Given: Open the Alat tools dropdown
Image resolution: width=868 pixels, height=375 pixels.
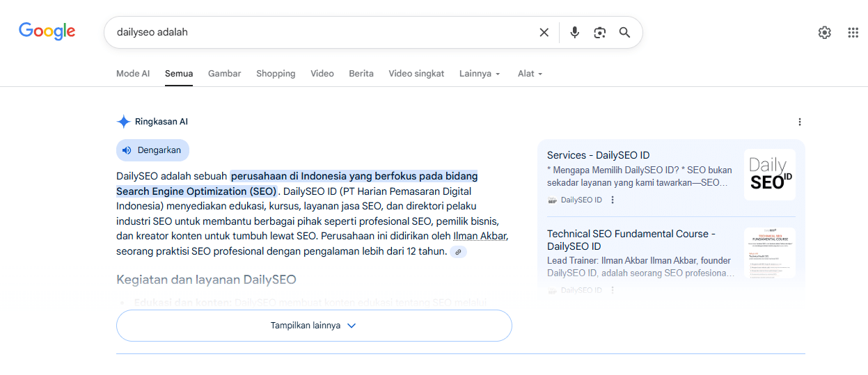Looking at the screenshot, I should pos(530,74).
